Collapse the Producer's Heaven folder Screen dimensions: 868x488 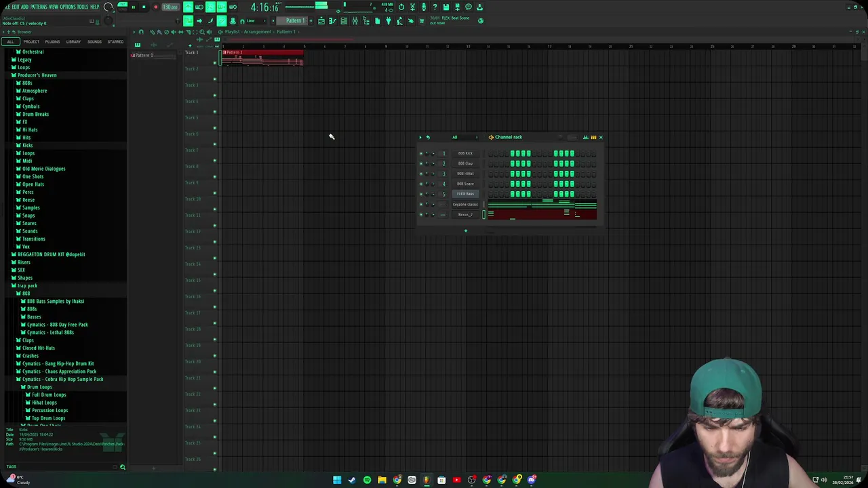pos(37,75)
